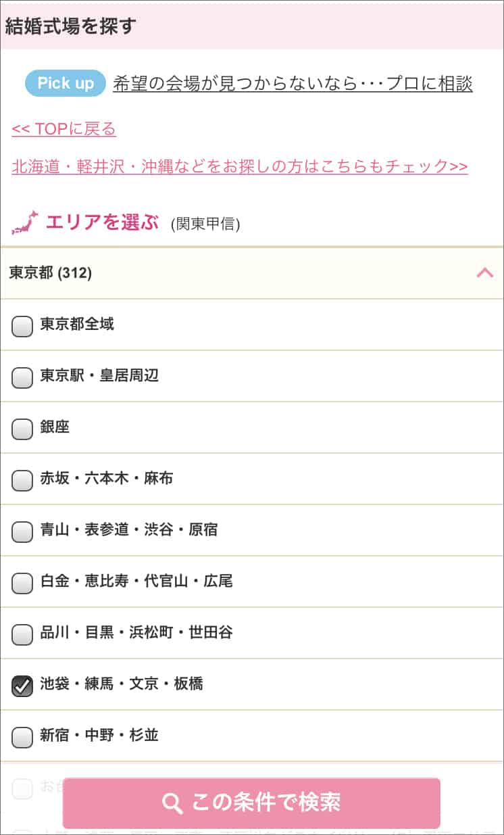Check the 白金・恵比寿・代官山・広尾 checkbox
Viewport: 504px width, 835px height.
[22, 583]
